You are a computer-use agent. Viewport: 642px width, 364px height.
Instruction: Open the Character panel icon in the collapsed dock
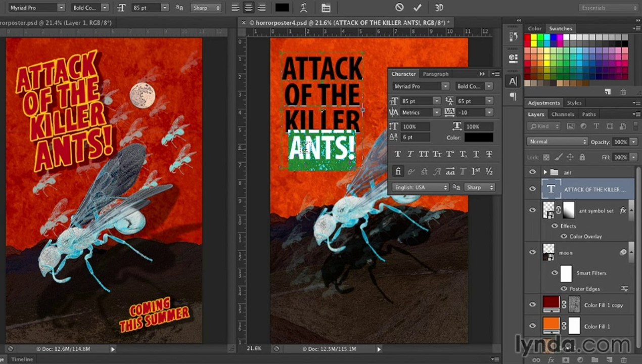pyautogui.click(x=513, y=81)
